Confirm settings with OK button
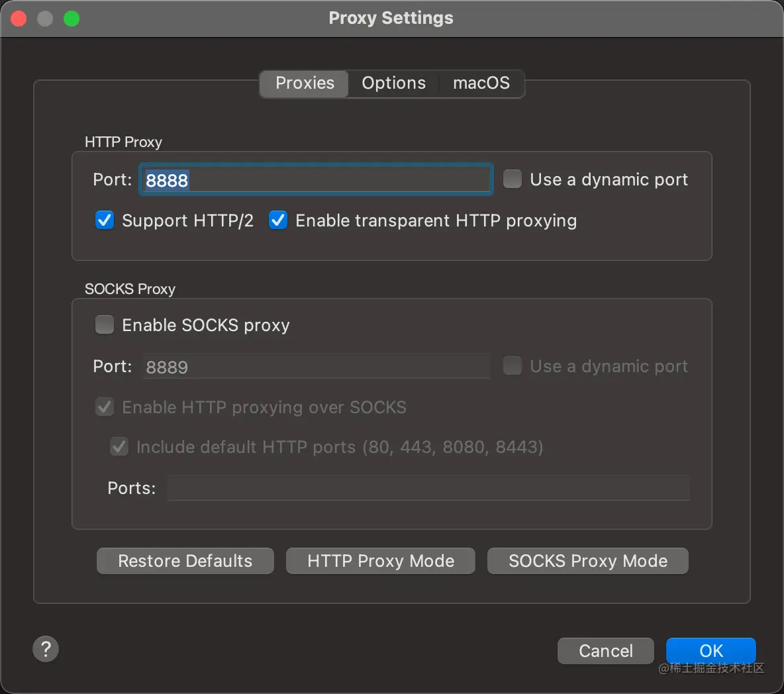The image size is (784, 694). click(x=711, y=651)
